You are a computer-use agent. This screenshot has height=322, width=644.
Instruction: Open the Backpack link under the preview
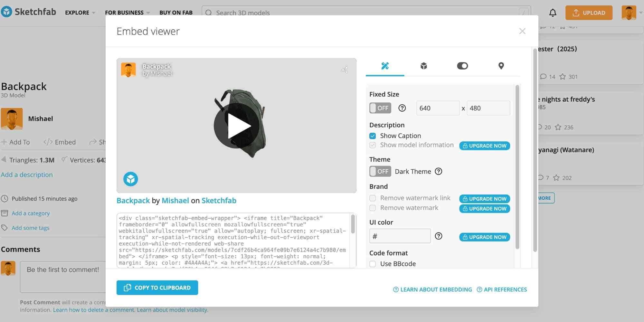(x=133, y=201)
